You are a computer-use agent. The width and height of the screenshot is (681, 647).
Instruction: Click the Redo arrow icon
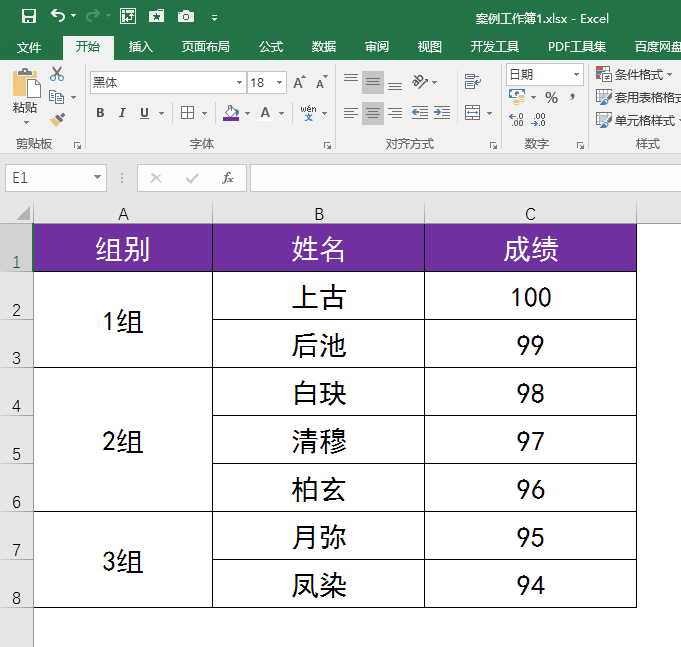93,17
